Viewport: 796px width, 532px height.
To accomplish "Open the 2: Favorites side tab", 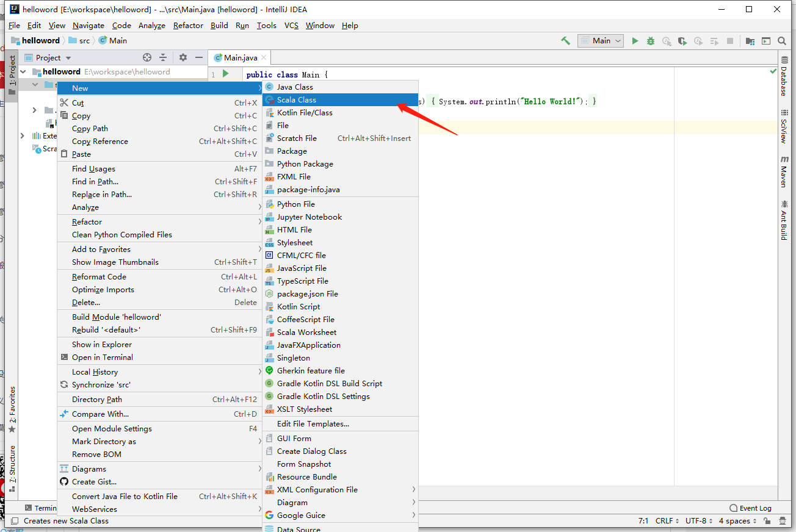I will coord(12,409).
